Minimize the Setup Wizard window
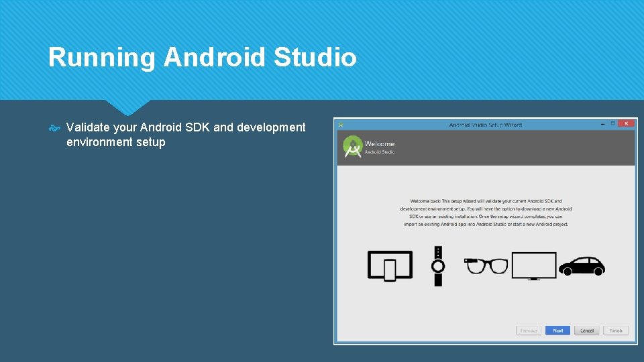The height and width of the screenshot is (362, 644). [x=602, y=123]
